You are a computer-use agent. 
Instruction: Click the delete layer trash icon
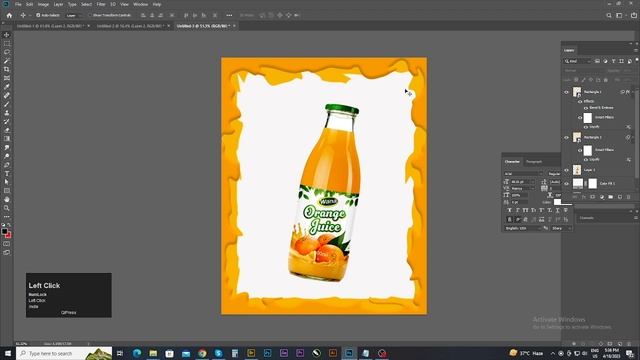[x=629, y=197]
